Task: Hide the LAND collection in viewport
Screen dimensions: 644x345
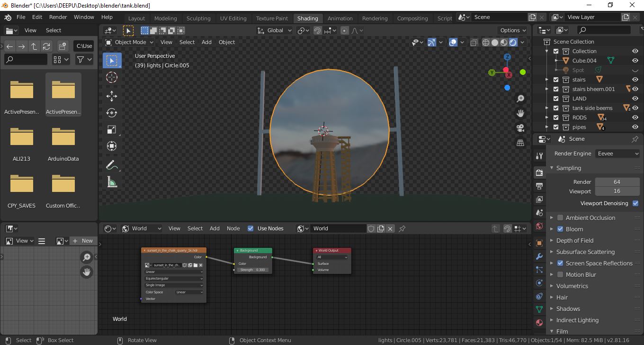Action: 635,99
